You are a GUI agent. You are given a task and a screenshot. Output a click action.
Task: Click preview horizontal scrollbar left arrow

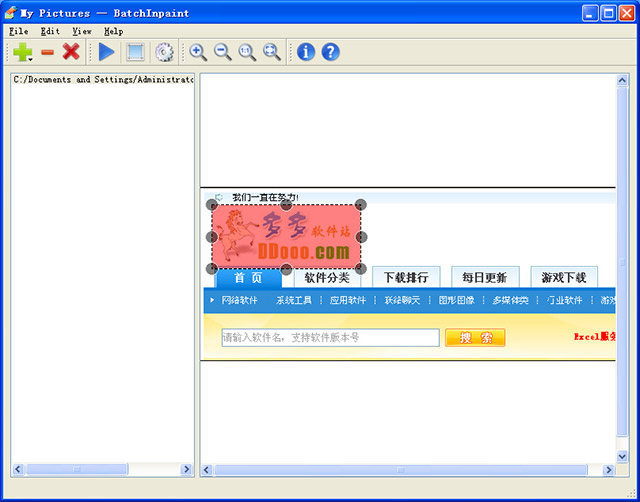click(x=207, y=470)
